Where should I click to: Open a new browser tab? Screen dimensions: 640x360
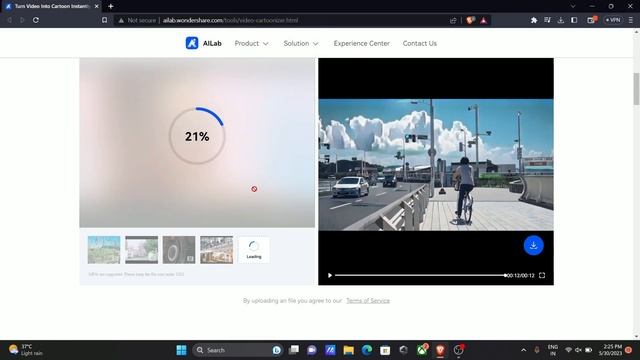[111, 6]
